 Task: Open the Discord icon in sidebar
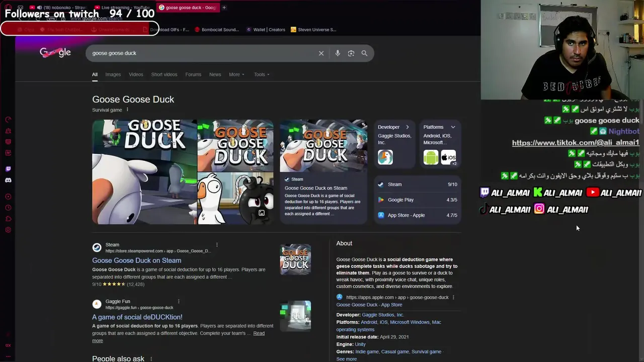click(8, 180)
